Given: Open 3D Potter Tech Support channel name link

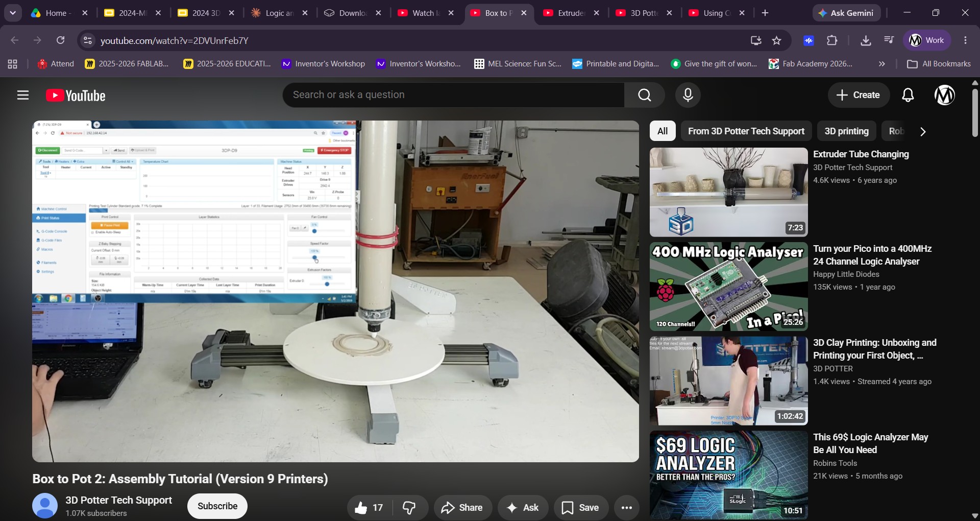Looking at the screenshot, I should (118, 500).
